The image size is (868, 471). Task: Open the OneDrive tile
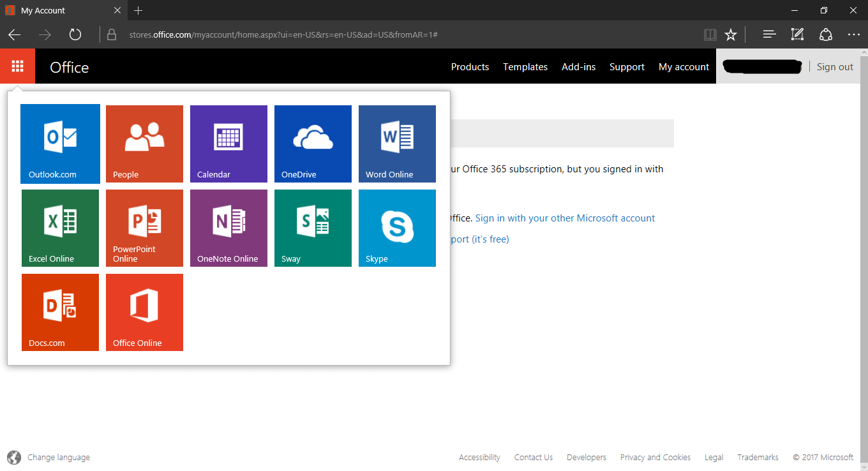[x=313, y=144]
